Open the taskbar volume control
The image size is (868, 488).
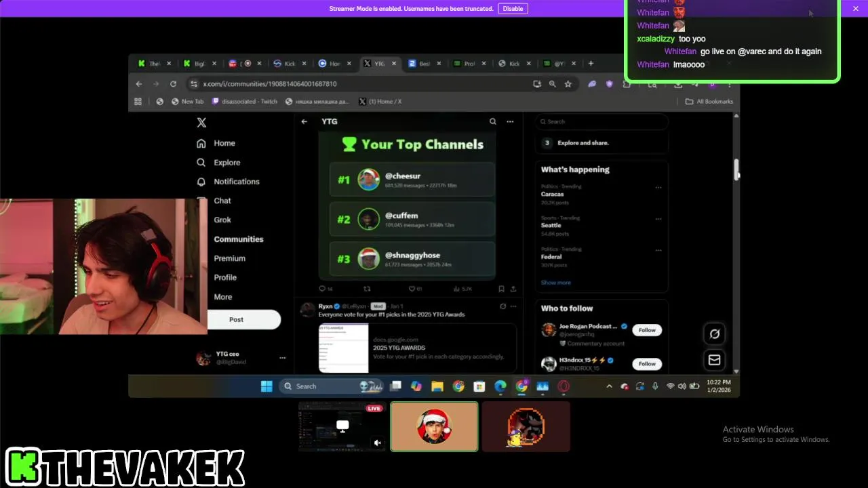pyautogui.click(x=682, y=386)
